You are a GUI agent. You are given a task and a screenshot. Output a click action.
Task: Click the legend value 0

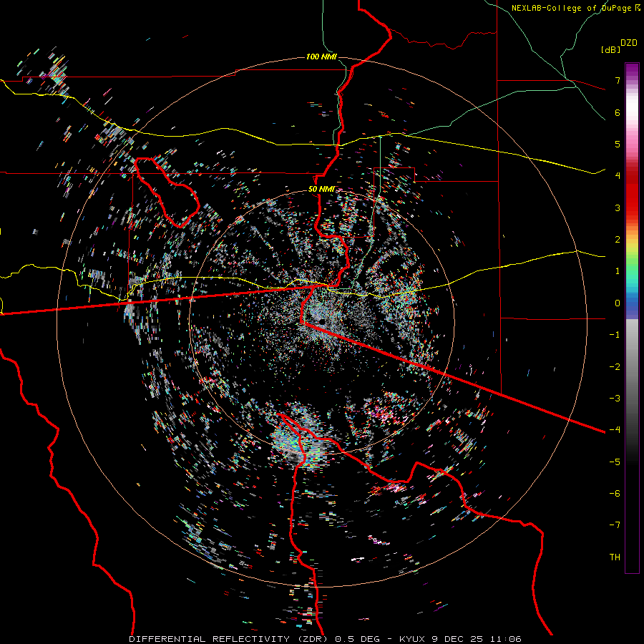618,303
